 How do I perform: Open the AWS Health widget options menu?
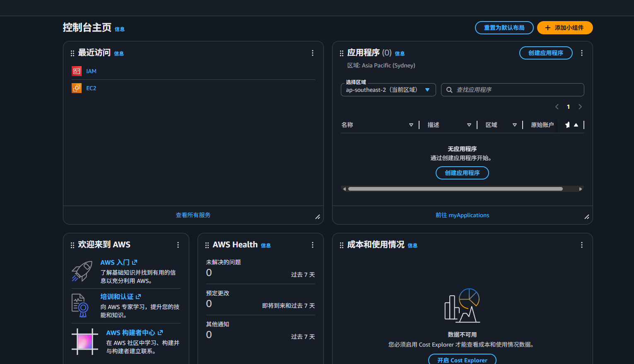point(313,245)
